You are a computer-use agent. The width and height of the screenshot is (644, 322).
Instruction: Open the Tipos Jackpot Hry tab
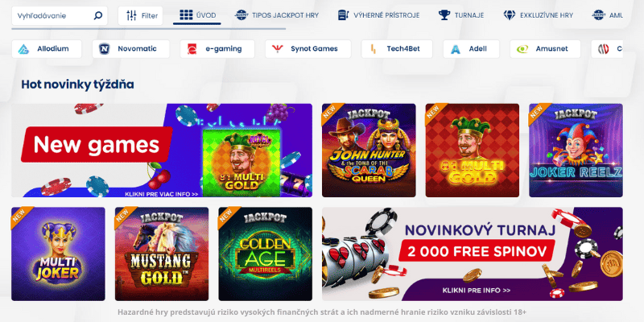pyautogui.click(x=276, y=15)
